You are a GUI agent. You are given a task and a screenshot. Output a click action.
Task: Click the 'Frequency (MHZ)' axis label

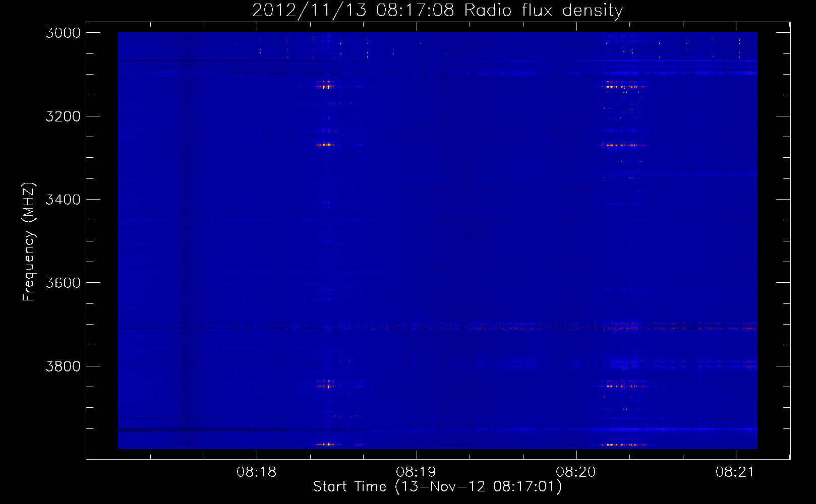click(29, 242)
